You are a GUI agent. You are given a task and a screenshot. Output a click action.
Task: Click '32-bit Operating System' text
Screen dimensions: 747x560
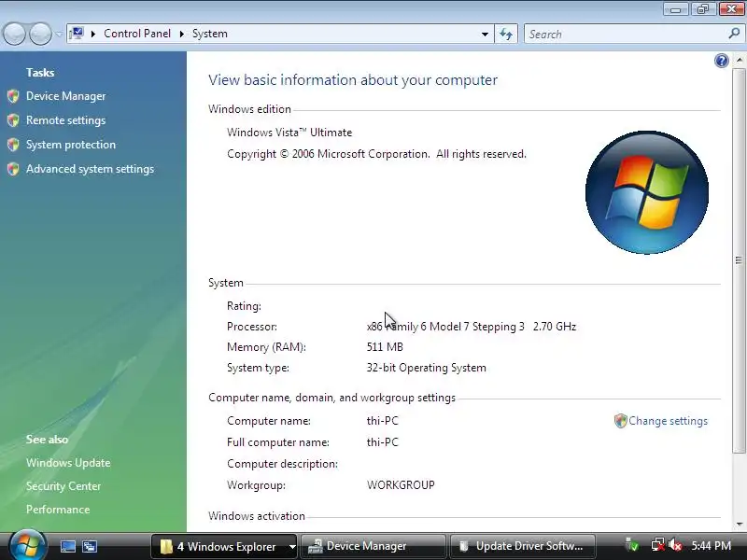(427, 368)
